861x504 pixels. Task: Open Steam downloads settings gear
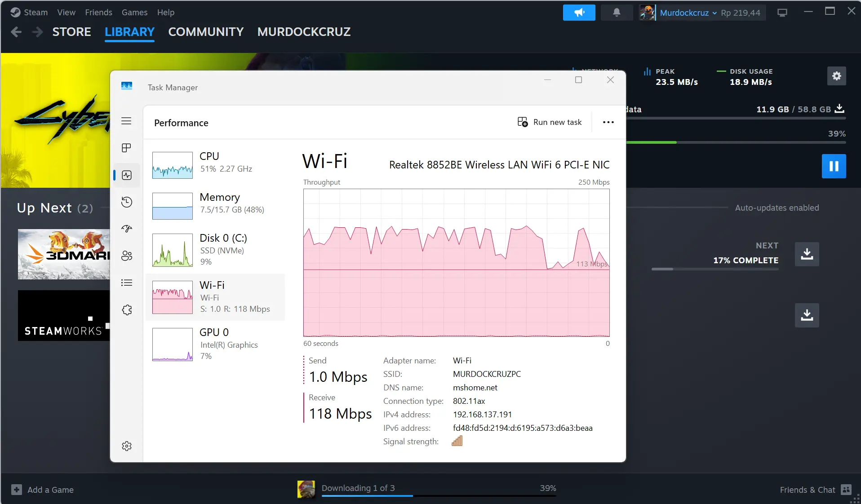tap(836, 76)
